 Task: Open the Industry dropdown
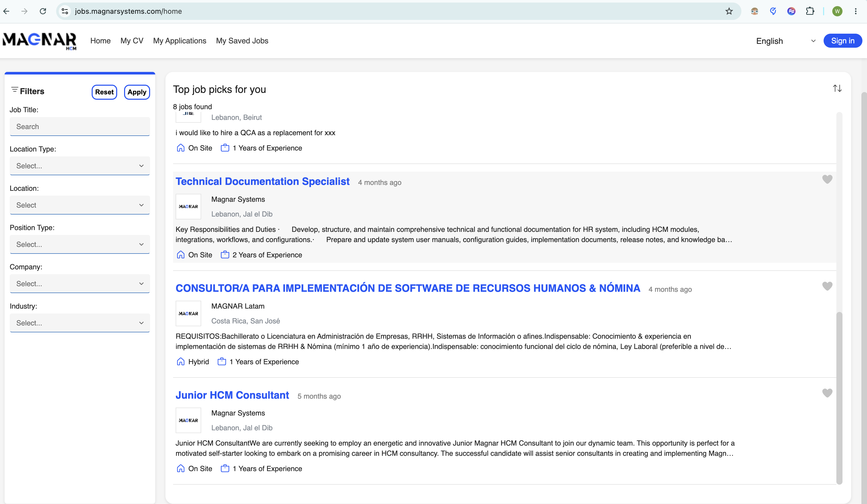(x=80, y=323)
